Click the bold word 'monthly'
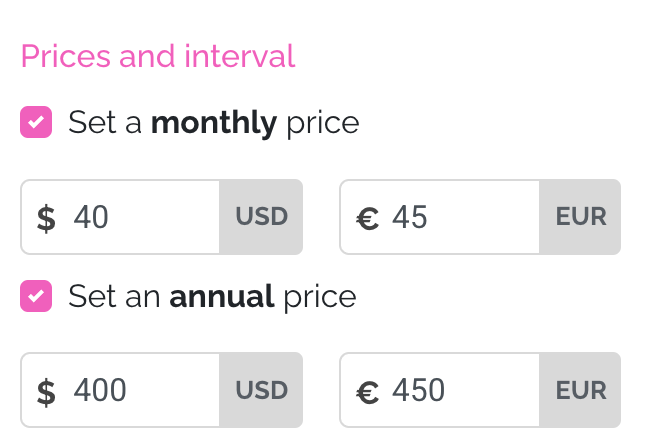 tap(214, 123)
